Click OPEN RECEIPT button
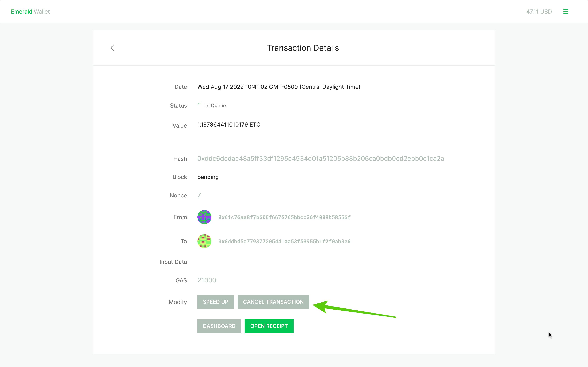The width and height of the screenshot is (588, 367). 269,326
